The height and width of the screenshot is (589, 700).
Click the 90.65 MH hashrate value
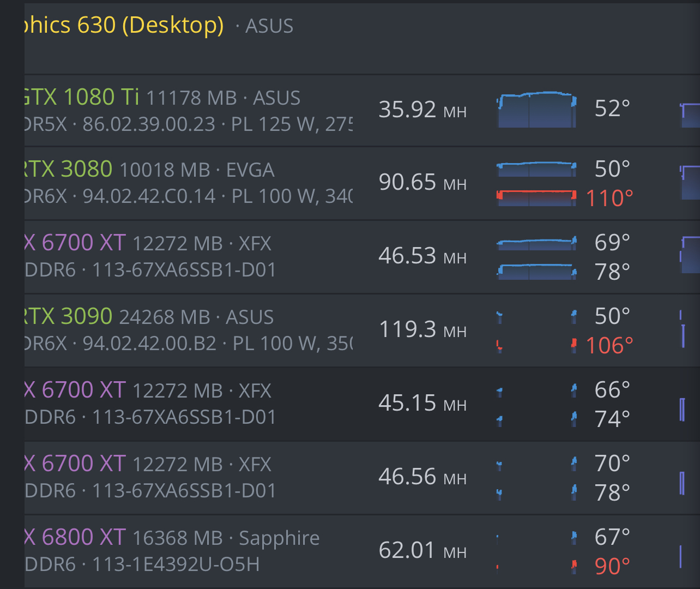tap(423, 182)
